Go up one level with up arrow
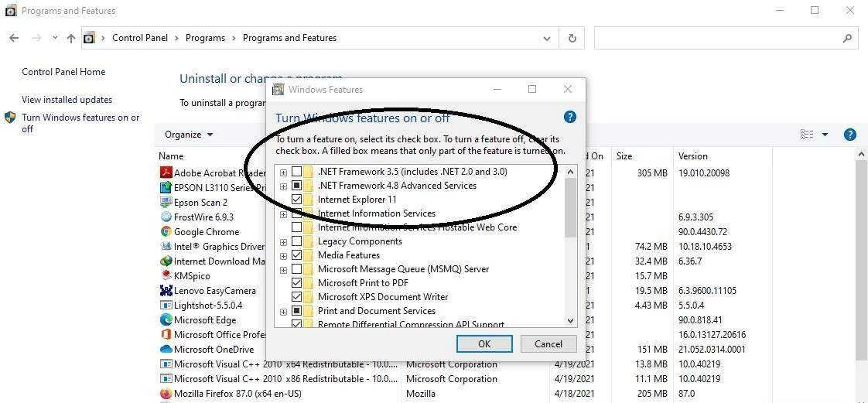868x403 pixels. coord(71,38)
